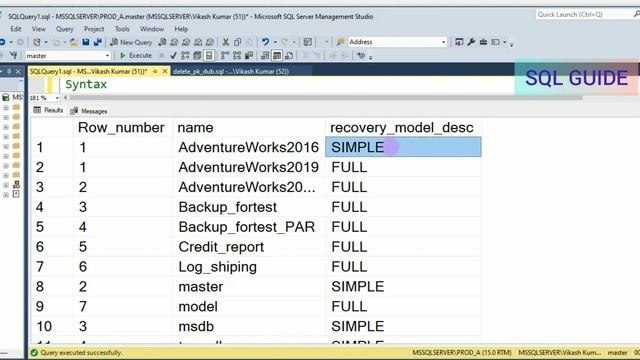Undo the last action
The height and width of the screenshot is (360, 640).
click(x=265, y=42)
